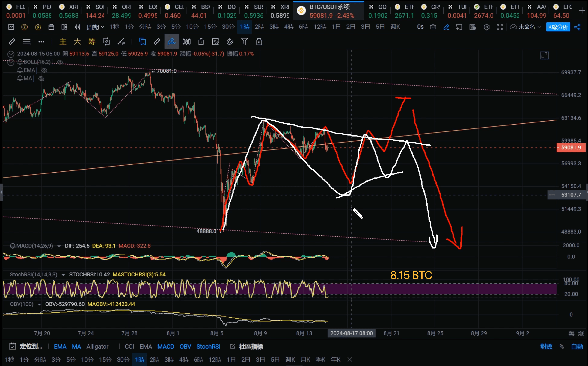
Task: Enable Alligator indicator in bottom bar
Action: click(x=97, y=346)
